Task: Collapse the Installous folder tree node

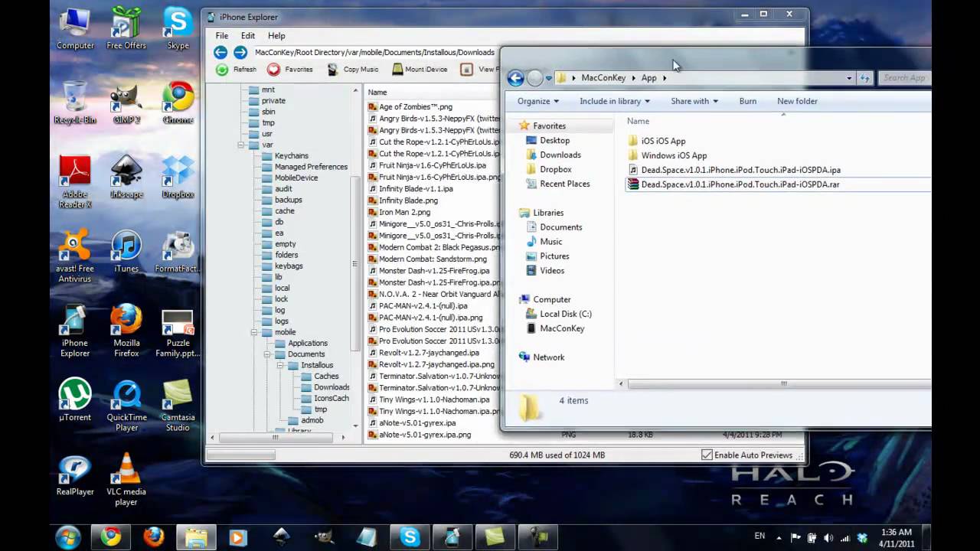Action: (x=280, y=365)
